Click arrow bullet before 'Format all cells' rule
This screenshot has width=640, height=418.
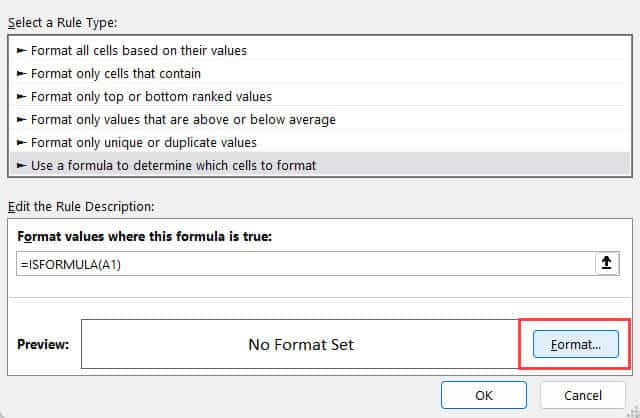click(x=22, y=50)
